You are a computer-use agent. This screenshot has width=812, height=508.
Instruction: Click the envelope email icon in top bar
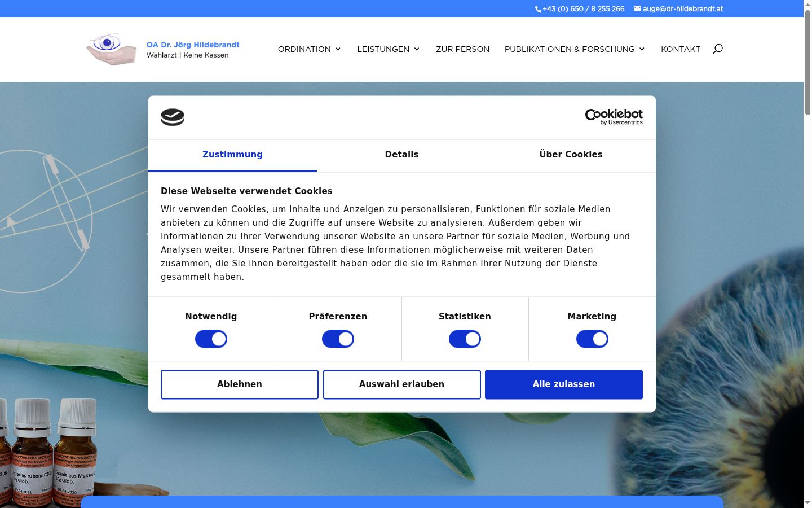pos(637,8)
